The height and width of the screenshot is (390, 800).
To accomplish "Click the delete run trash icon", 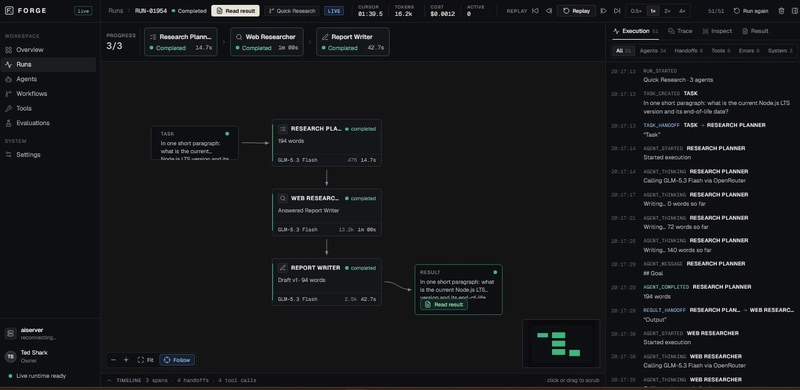I will 781,11.
